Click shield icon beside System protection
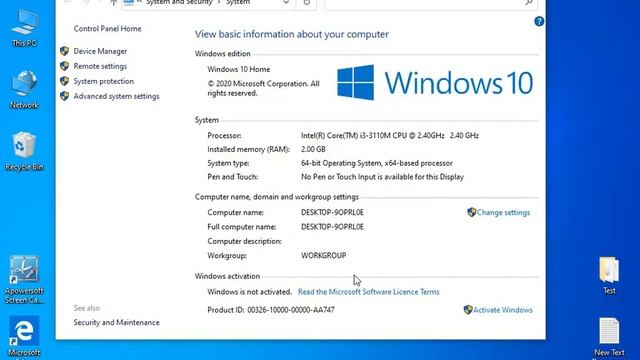640x360 pixels. pos(64,81)
